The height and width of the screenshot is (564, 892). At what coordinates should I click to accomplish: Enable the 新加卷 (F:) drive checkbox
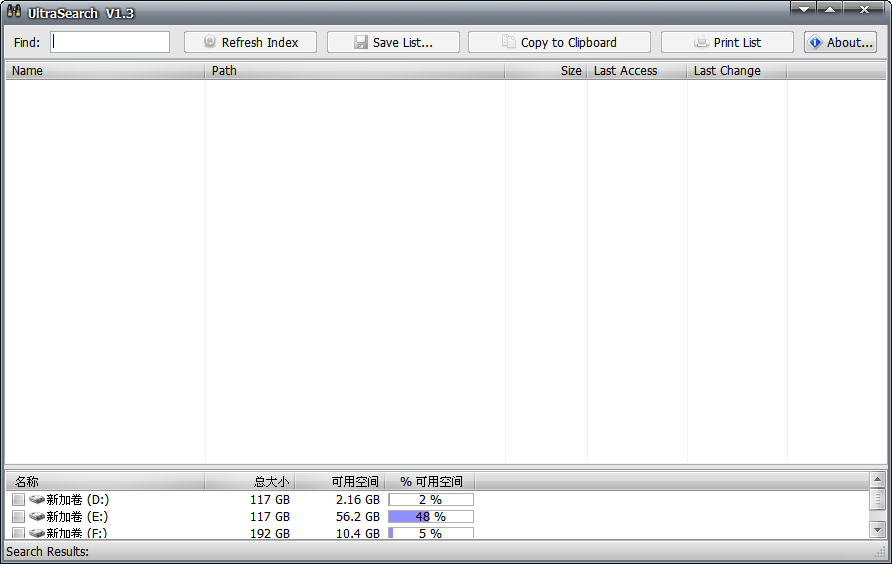point(19,533)
